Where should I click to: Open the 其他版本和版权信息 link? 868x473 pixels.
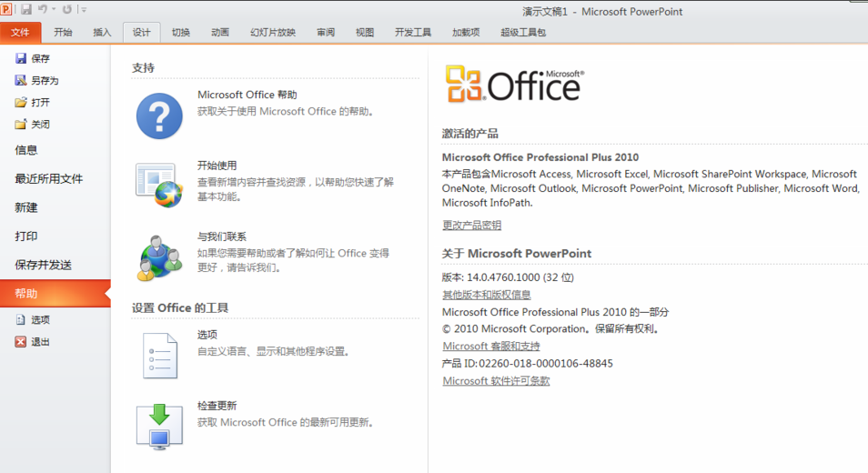click(x=487, y=295)
